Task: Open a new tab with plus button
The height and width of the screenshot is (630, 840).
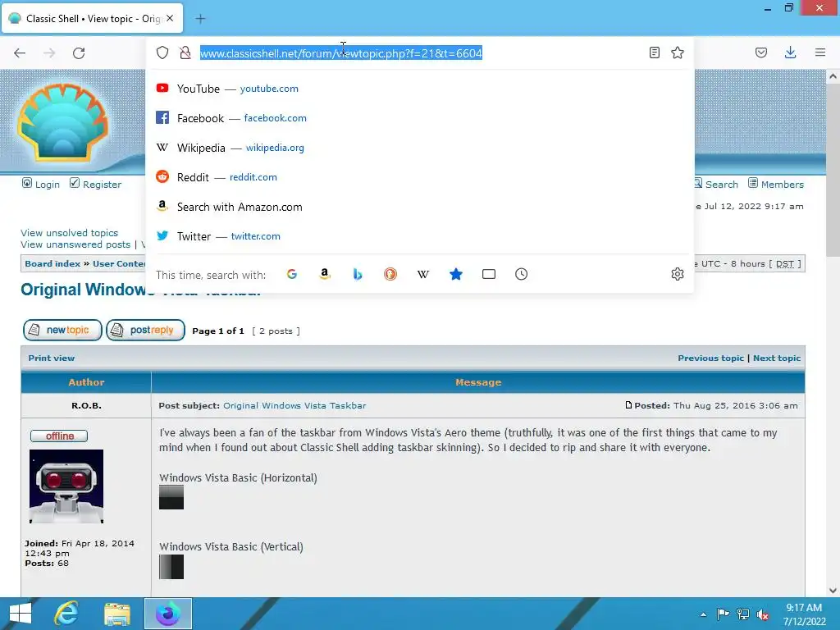Action: coord(200,19)
